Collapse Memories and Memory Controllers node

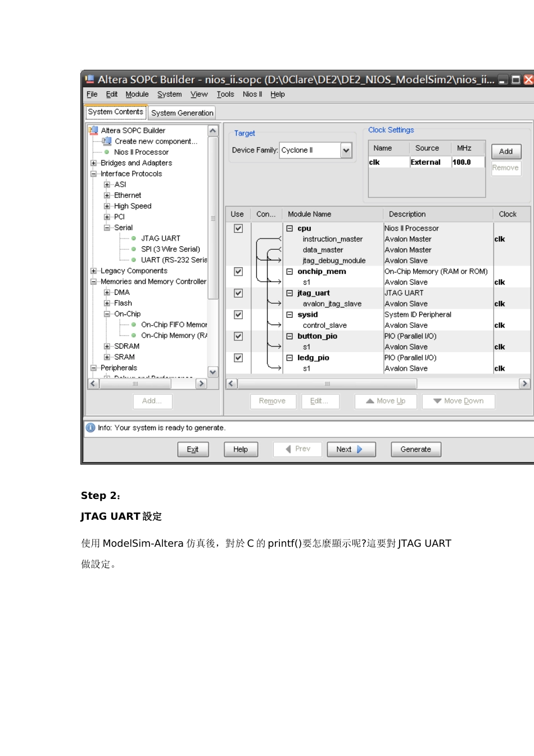pos(93,281)
